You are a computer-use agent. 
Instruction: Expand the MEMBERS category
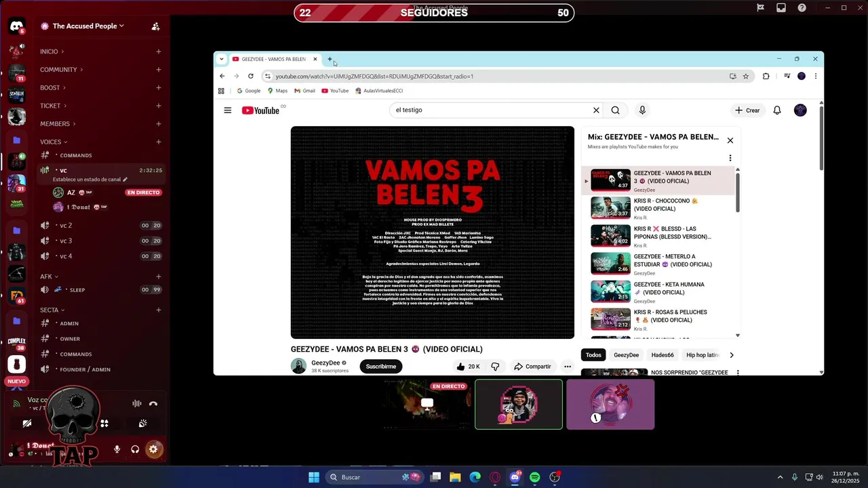[58, 123]
